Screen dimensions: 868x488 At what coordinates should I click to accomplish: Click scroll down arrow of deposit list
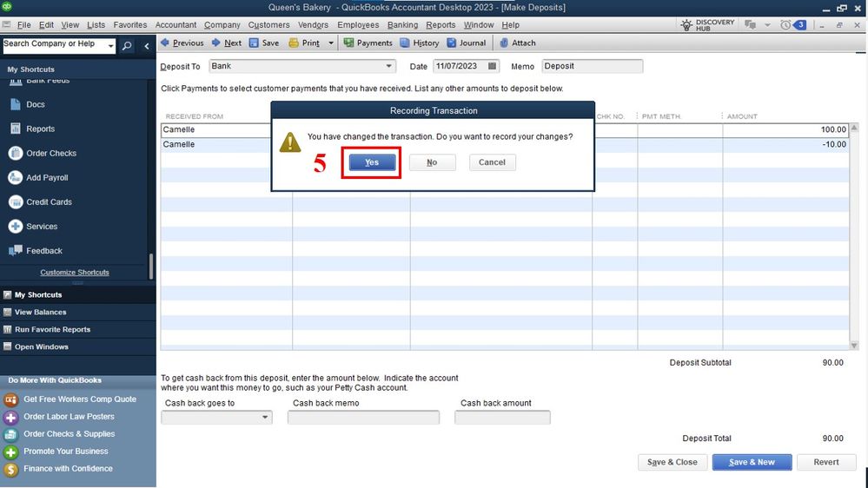click(x=854, y=346)
